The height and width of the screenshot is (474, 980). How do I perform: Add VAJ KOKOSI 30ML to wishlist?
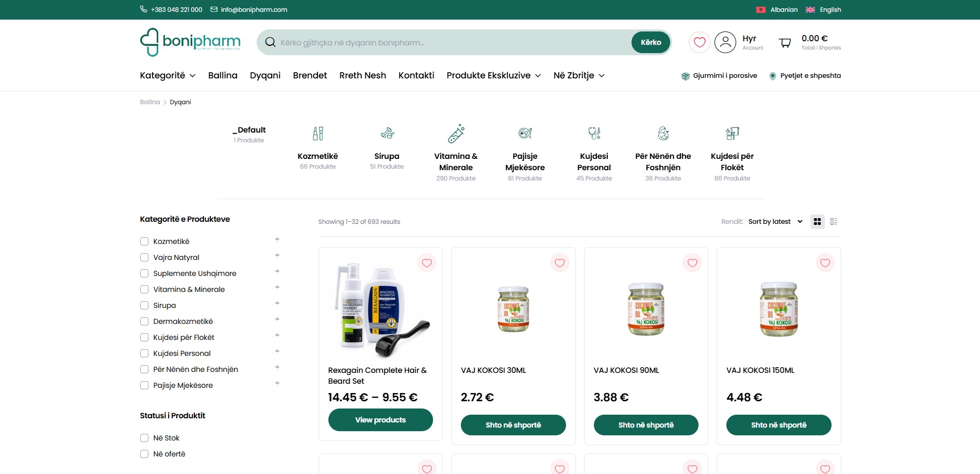click(559, 263)
